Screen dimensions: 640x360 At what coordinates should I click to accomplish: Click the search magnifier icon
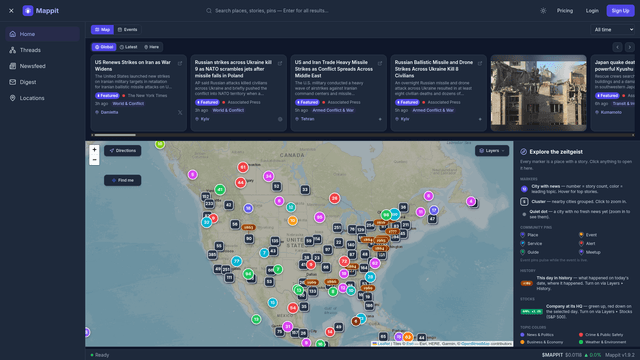click(x=209, y=11)
